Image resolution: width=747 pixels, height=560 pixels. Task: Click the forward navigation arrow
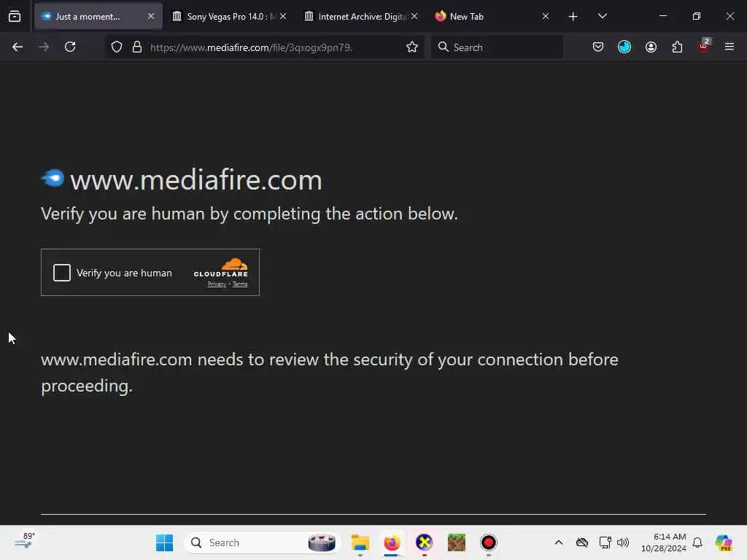44,47
